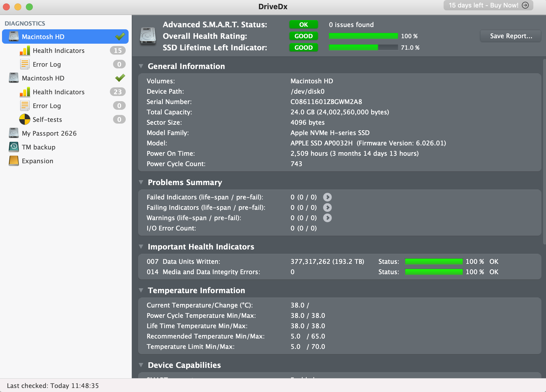This screenshot has width=546, height=392.
Task: Click the 15 count badge in sidebar
Action: [x=118, y=51]
